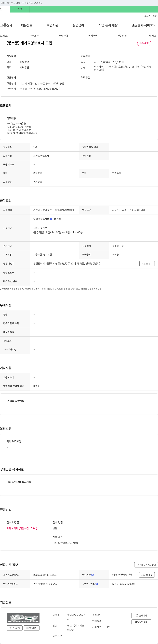Select the address in 근무 예정지 row
Viewport: 158px width, 644px height.
pos(66,263)
